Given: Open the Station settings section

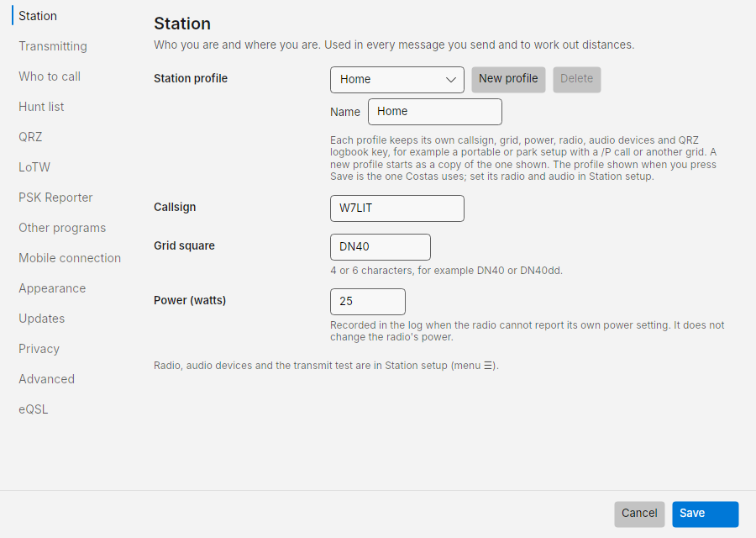Looking at the screenshot, I should 38,16.
